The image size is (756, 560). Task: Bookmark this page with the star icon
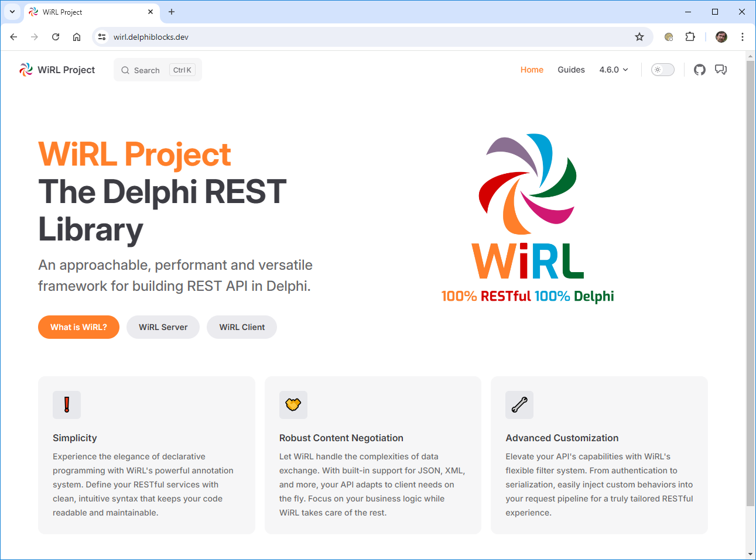click(x=639, y=37)
